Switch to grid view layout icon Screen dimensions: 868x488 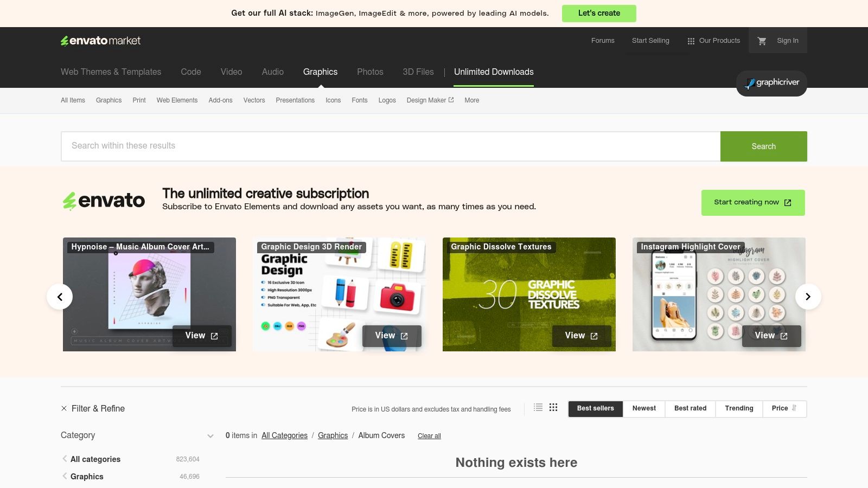coord(553,408)
